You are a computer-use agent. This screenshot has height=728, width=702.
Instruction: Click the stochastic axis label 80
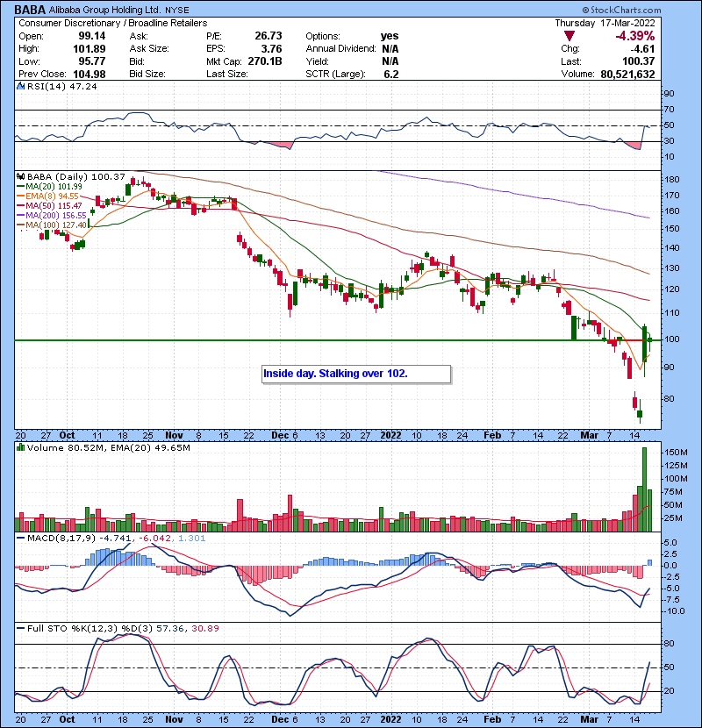click(x=669, y=644)
